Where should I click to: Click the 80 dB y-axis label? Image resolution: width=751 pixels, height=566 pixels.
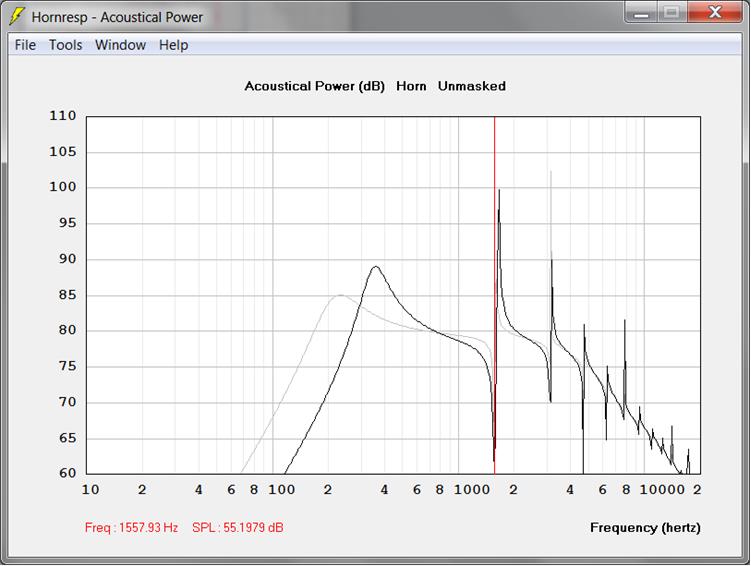[68, 330]
